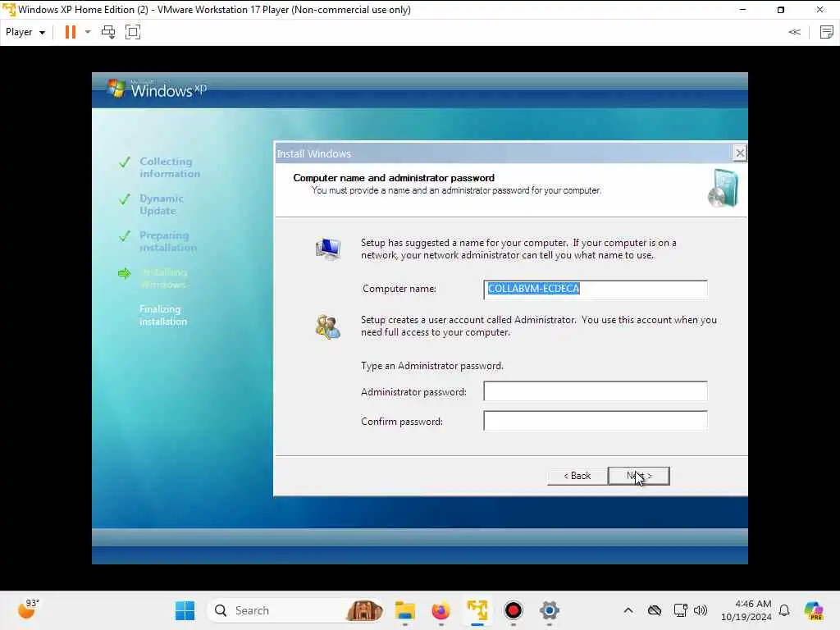Click the Installing Windows step arrow
The width and height of the screenshot is (840, 630).
click(125, 274)
